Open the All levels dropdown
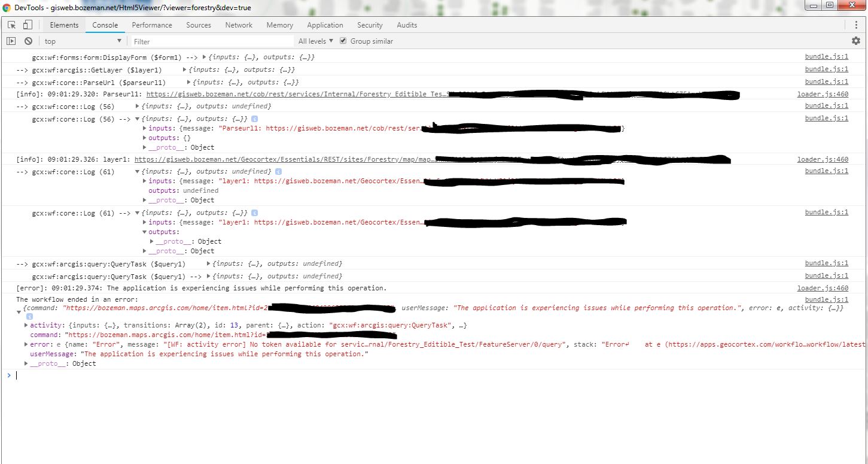The image size is (868, 464). click(315, 41)
